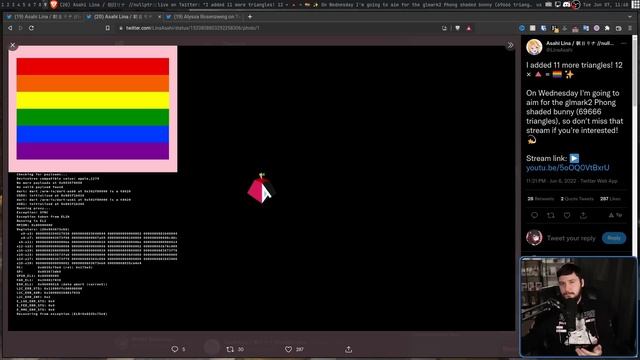Open Asahi Lina's profile avatar
This screenshot has width=640, height=360.
pos(534,47)
